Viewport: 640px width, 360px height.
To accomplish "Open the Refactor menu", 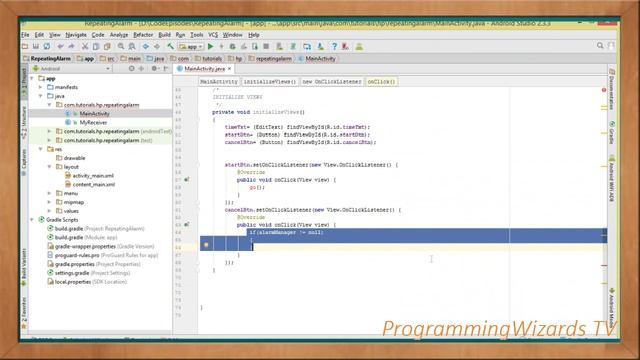I will pyautogui.click(x=143, y=35).
